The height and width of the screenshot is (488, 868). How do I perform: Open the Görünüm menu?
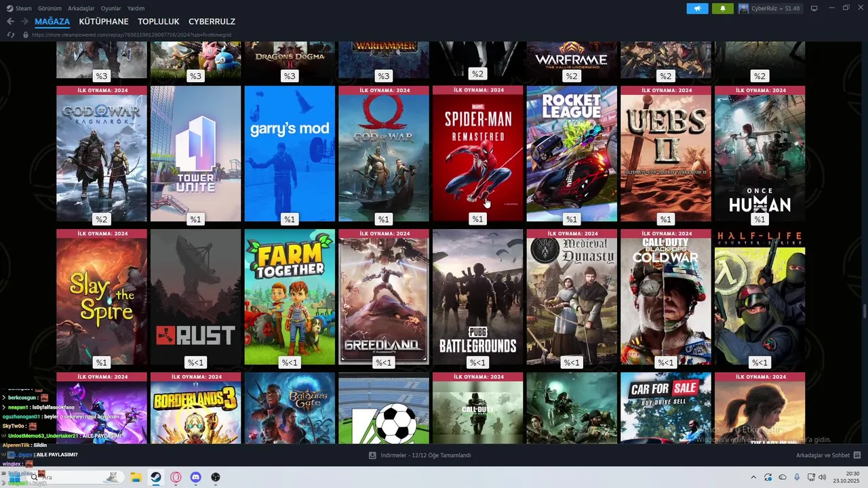[x=50, y=8]
